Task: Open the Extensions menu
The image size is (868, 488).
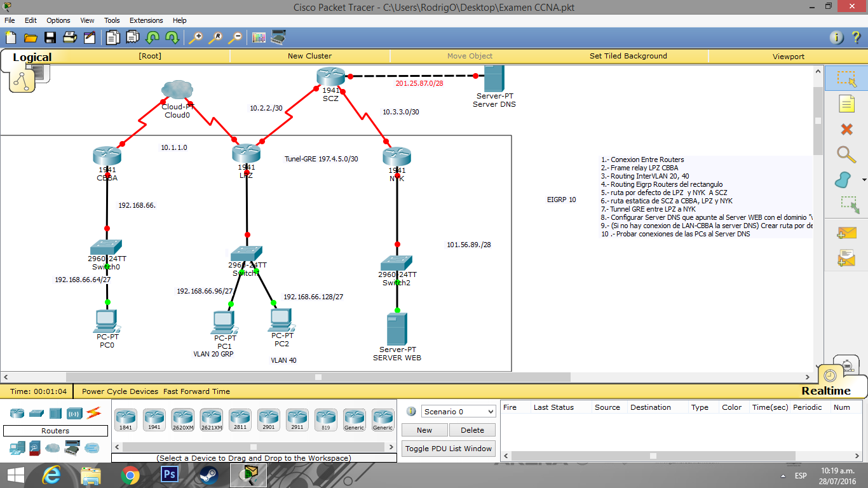Action: (x=146, y=20)
